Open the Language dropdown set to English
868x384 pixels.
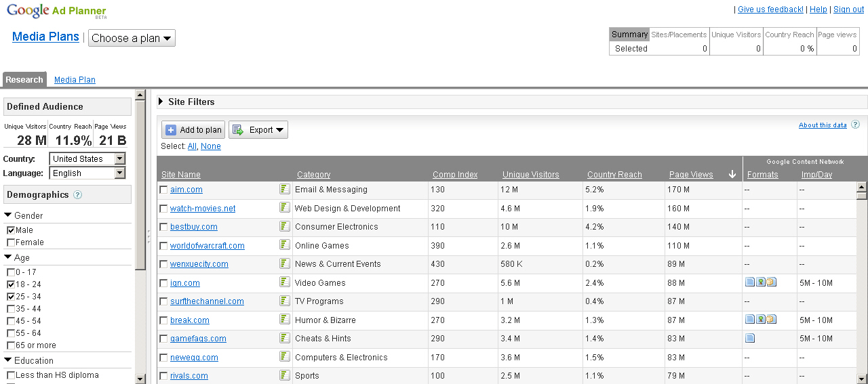pyautogui.click(x=87, y=173)
